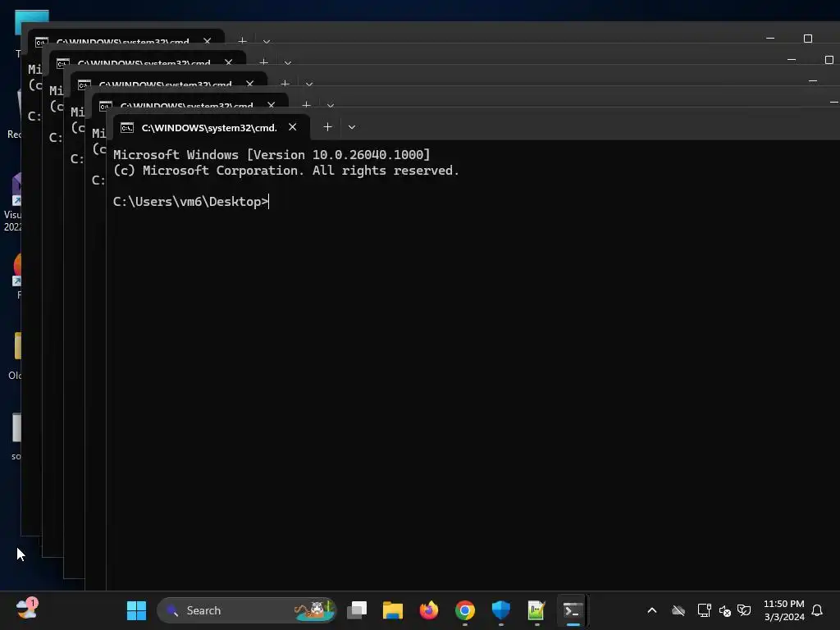
Task: Click the C:\Users\vm6\Desktop> prompt line
Action: [190, 202]
